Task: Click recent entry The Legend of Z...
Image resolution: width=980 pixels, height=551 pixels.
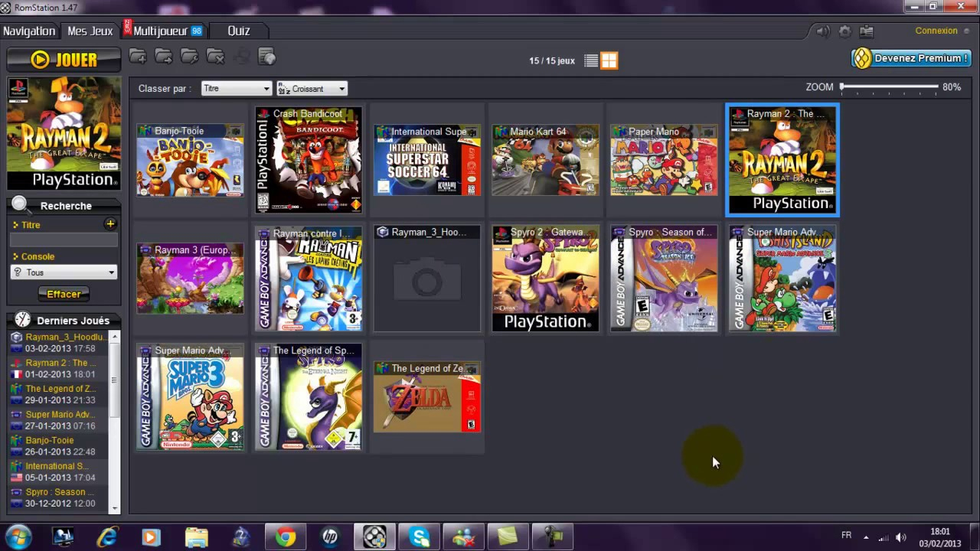Action: pyautogui.click(x=59, y=394)
